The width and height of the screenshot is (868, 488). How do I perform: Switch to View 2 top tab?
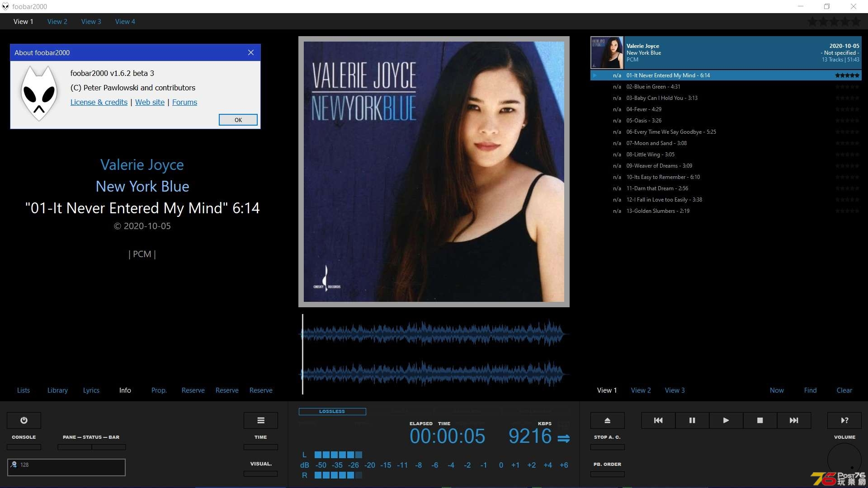coord(57,21)
